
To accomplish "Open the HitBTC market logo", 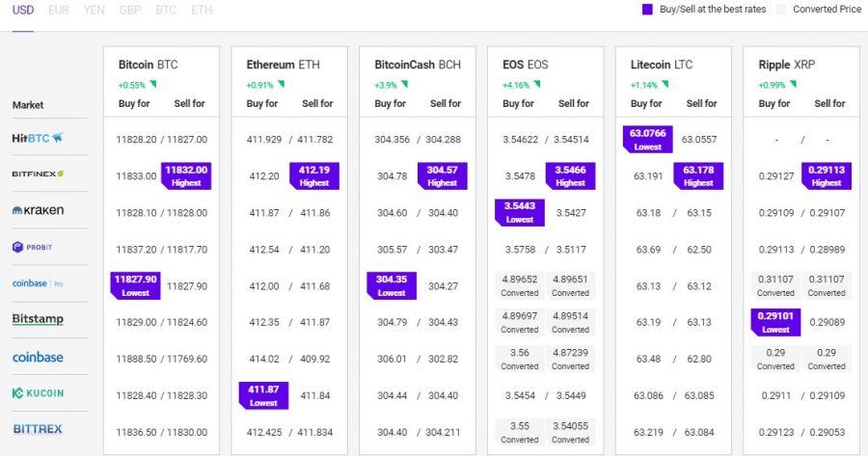I will click(38, 138).
